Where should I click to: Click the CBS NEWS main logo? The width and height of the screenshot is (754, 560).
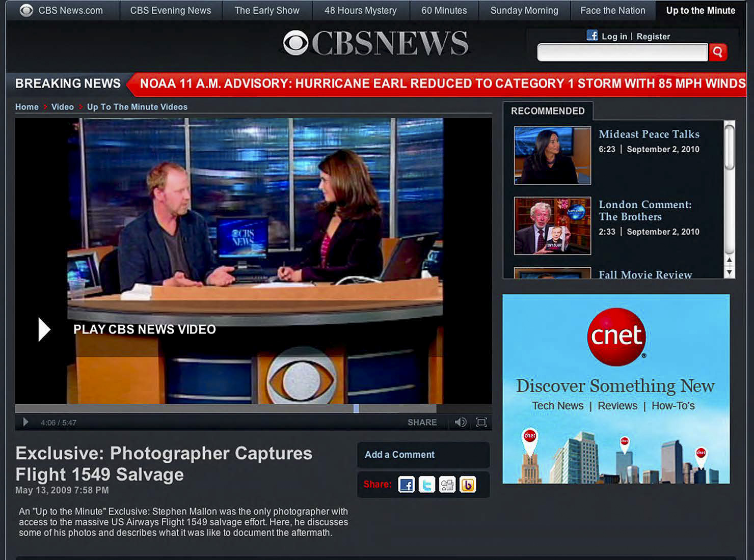[x=376, y=43]
